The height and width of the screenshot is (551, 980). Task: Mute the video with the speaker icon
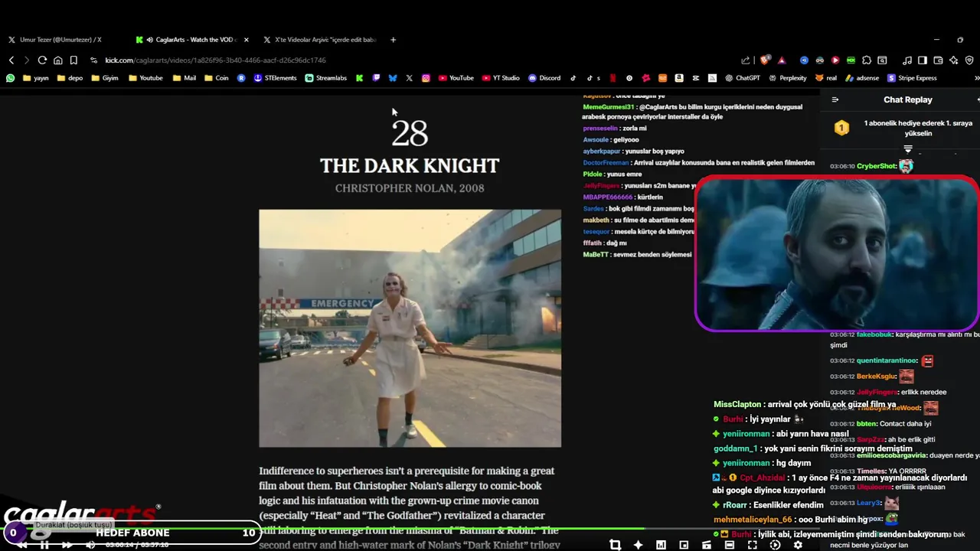90,545
